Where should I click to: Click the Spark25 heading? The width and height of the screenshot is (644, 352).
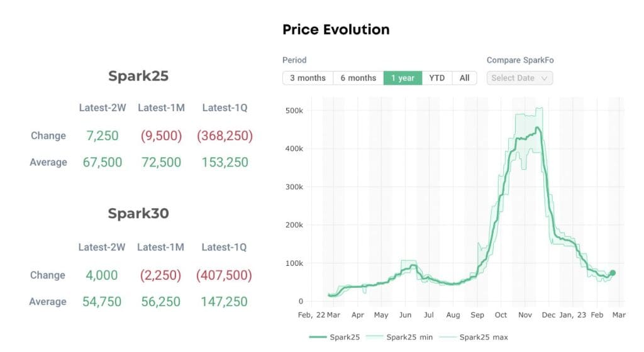(x=138, y=76)
